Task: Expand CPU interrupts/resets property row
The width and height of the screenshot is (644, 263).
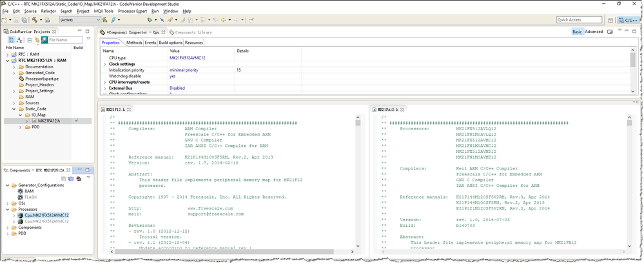Action: (104, 83)
